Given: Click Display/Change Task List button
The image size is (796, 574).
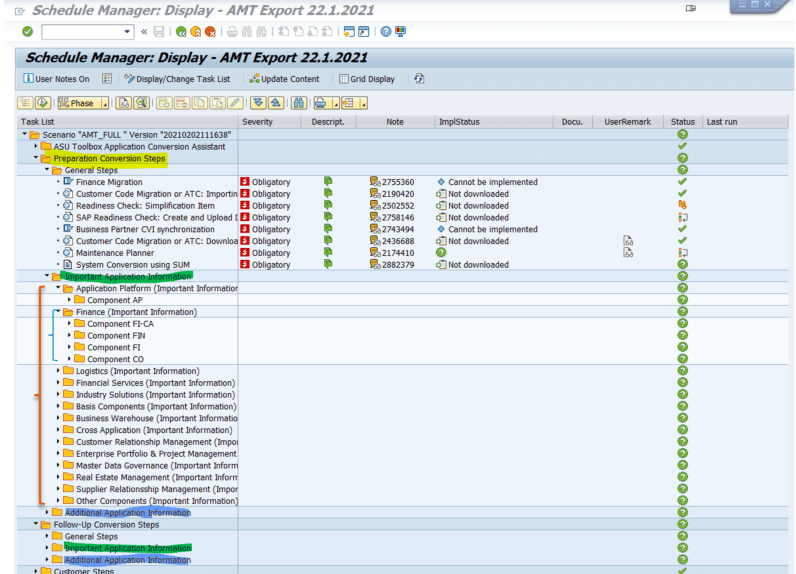Looking at the screenshot, I should point(177,79).
